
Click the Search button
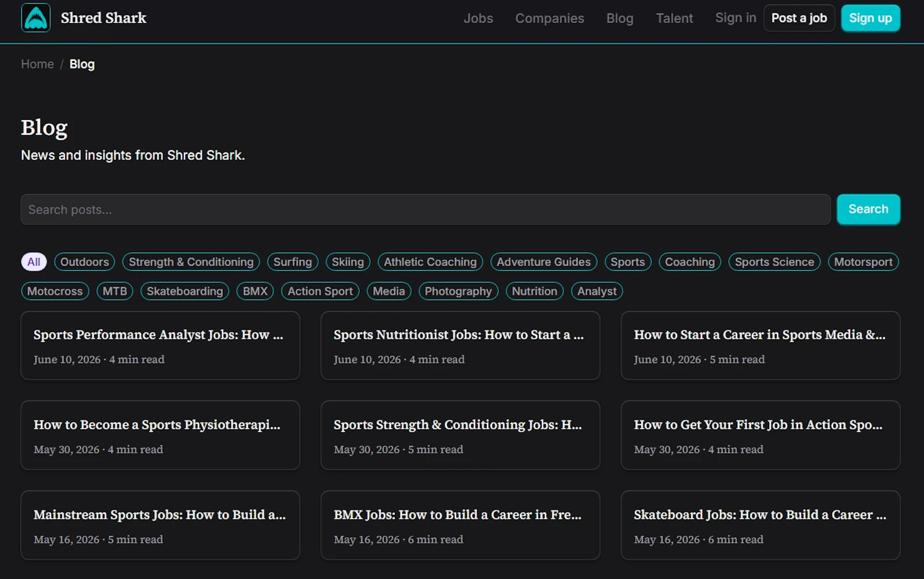869,209
